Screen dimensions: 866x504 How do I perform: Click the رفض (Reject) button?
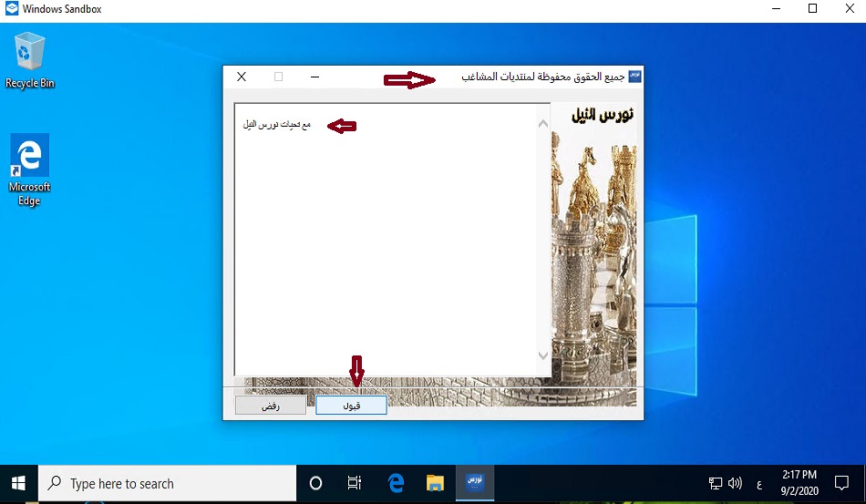270,406
